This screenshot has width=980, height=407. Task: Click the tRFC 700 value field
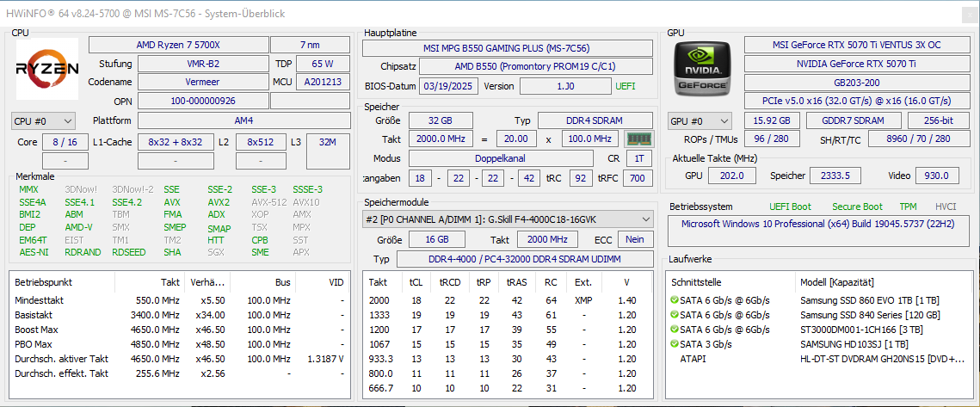coord(638,178)
